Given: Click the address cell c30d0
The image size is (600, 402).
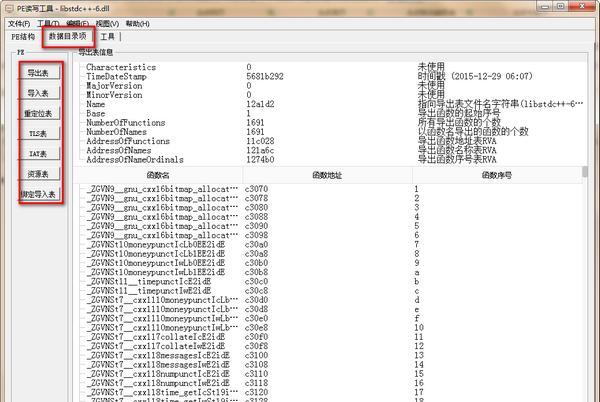Looking at the screenshot, I should (256, 300).
